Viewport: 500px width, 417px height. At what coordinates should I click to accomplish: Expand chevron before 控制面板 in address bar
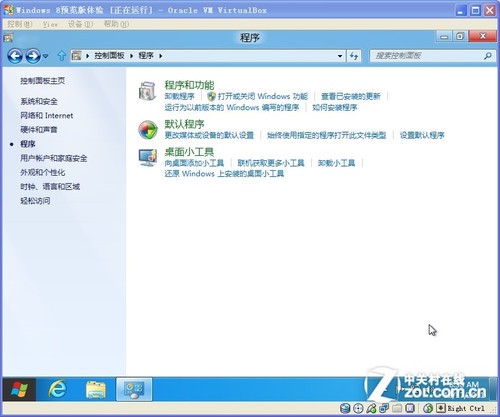[x=88, y=56]
